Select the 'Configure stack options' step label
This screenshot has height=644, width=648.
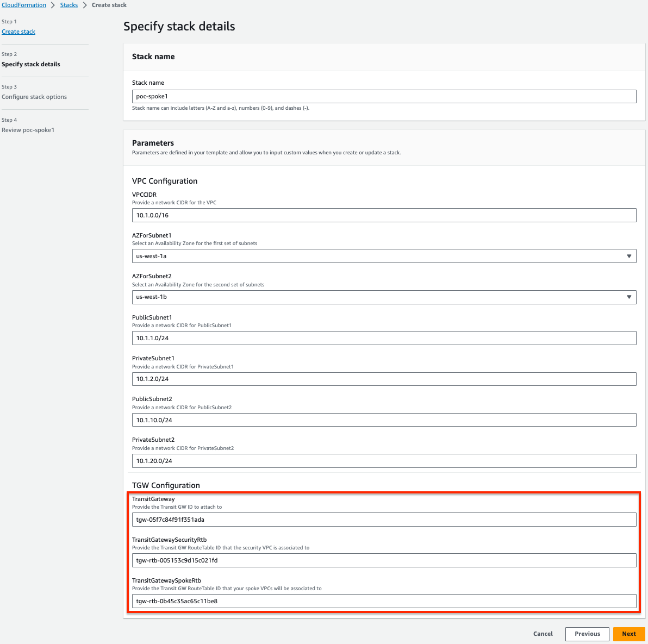point(34,97)
